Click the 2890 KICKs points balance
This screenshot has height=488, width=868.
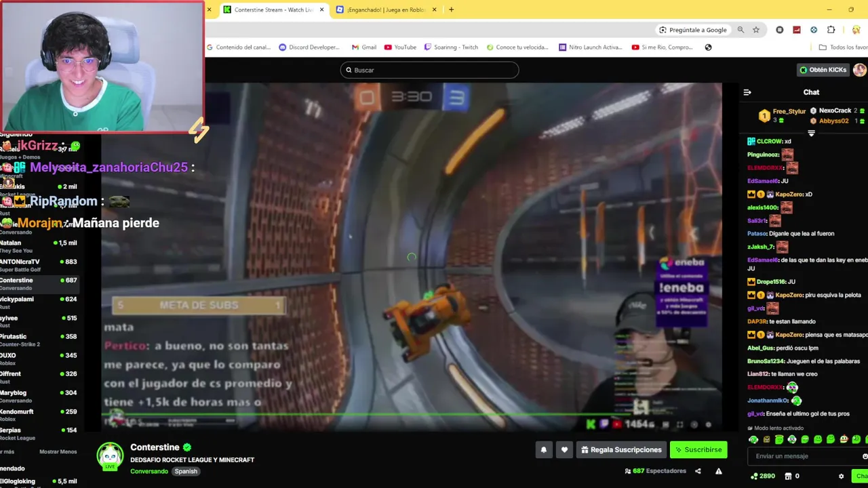click(x=763, y=476)
